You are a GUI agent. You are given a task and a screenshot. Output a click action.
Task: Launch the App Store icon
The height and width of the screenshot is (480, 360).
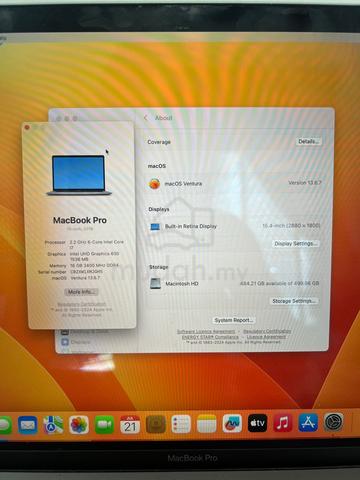coord(308,423)
